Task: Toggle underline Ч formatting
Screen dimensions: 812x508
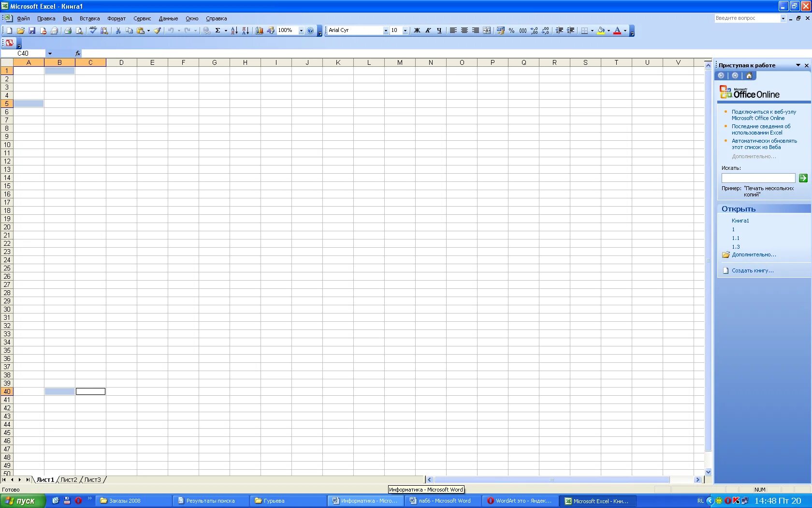Action: point(439,30)
